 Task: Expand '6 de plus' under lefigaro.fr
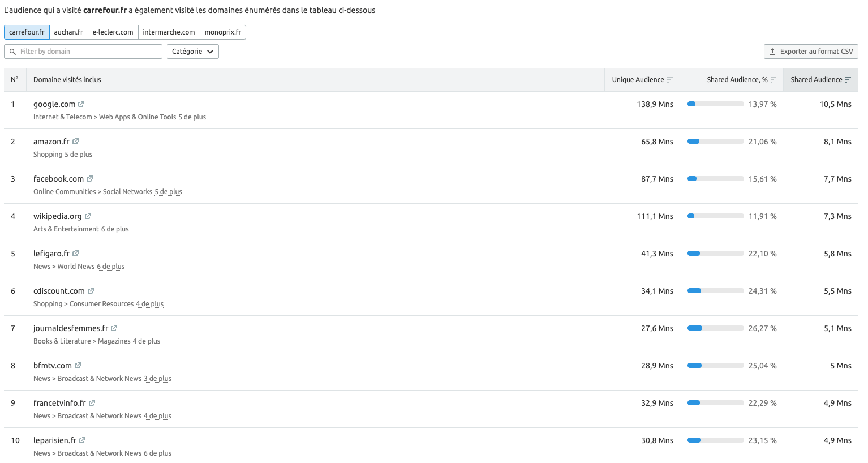tap(110, 267)
